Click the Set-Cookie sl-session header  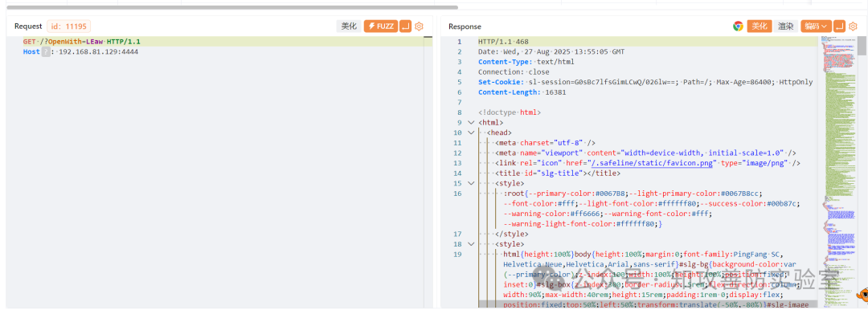point(645,82)
